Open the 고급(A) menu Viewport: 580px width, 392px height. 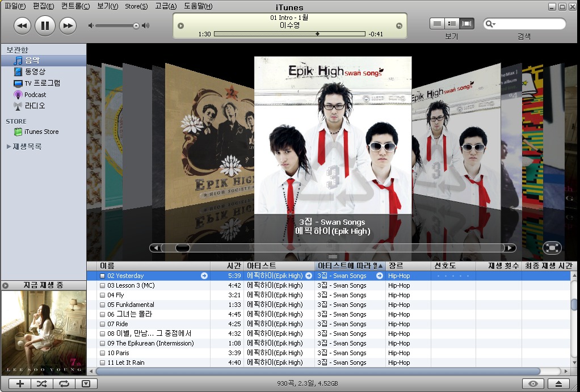tap(166, 6)
